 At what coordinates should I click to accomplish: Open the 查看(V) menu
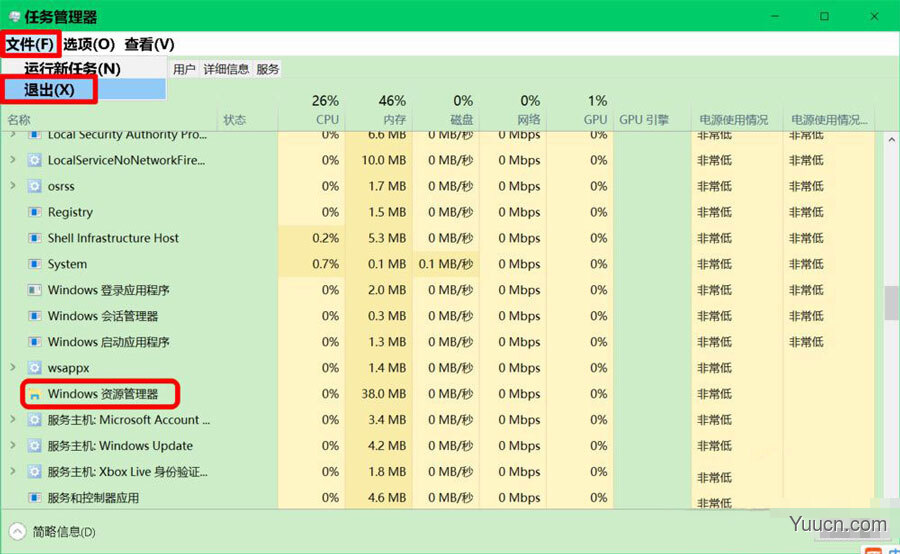pyautogui.click(x=149, y=44)
